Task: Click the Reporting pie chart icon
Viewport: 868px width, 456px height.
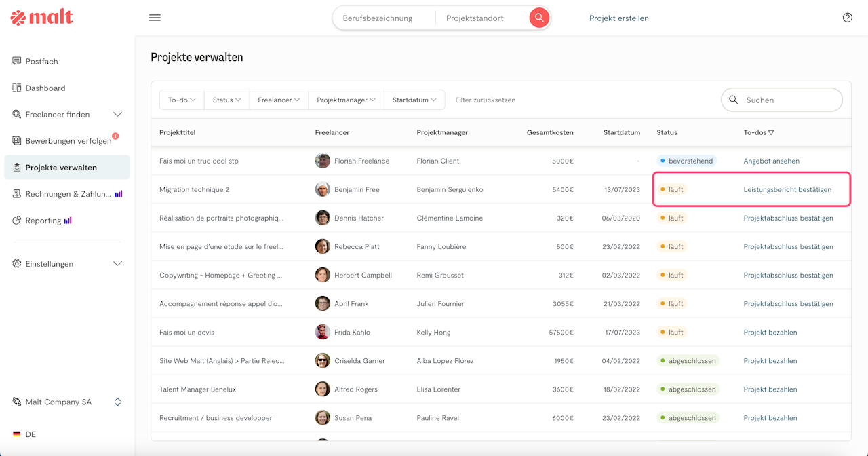Action: (x=17, y=221)
